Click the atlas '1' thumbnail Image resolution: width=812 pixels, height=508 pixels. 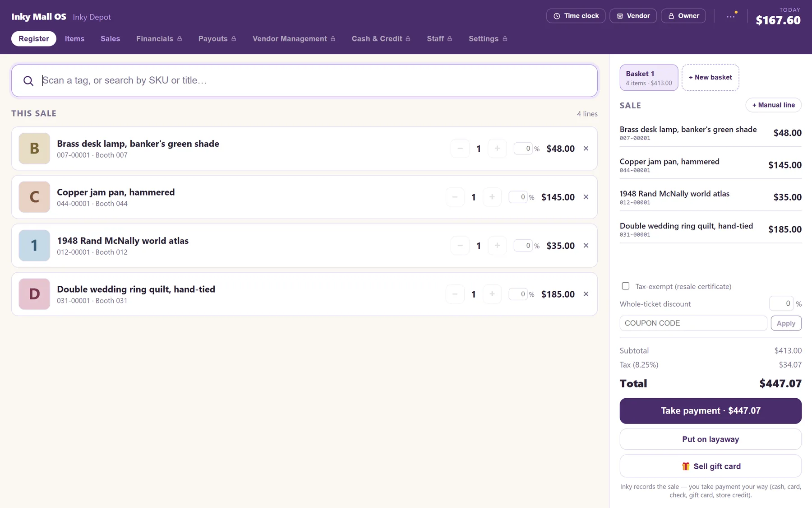click(x=34, y=246)
